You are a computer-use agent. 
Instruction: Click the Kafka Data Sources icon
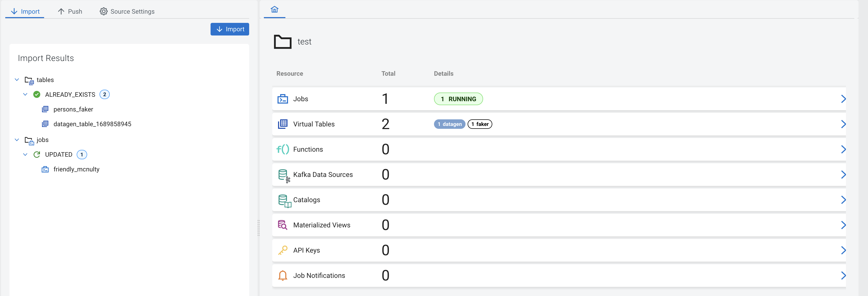pyautogui.click(x=283, y=175)
